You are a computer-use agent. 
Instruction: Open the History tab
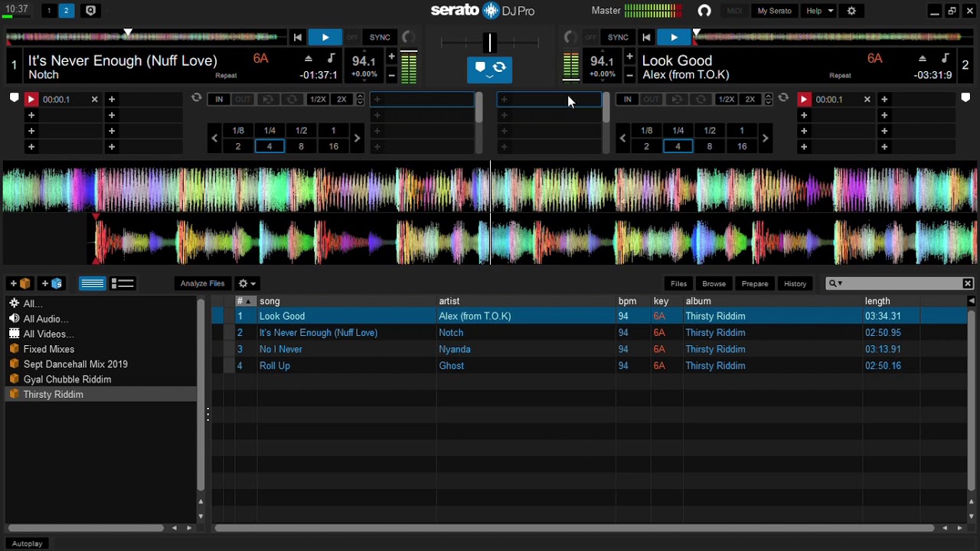(795, 284)
